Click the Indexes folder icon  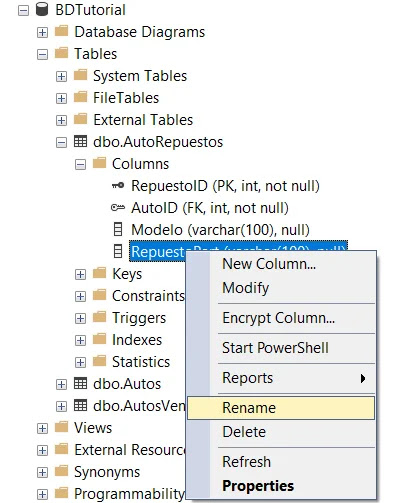click(99, 339)
